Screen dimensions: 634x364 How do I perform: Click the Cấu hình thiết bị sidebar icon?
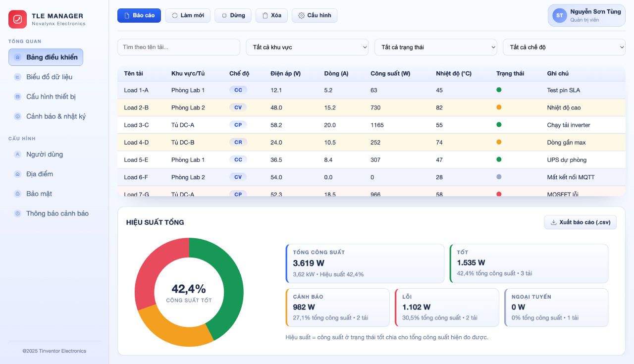coord(18,97)
